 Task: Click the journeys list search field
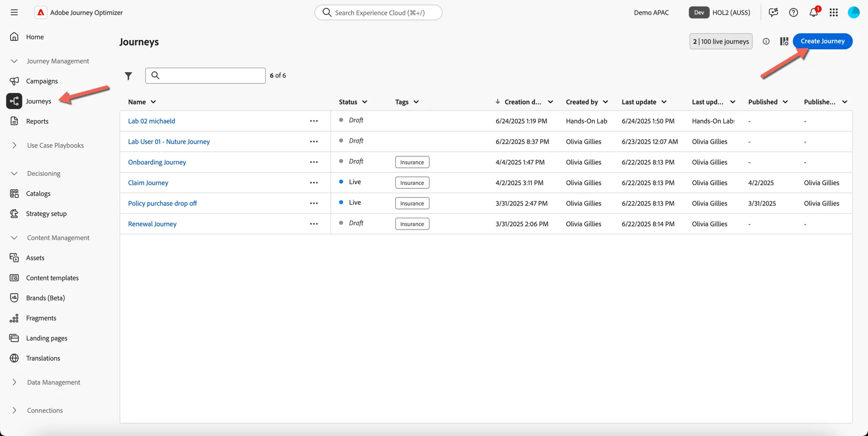click(205, 75)
